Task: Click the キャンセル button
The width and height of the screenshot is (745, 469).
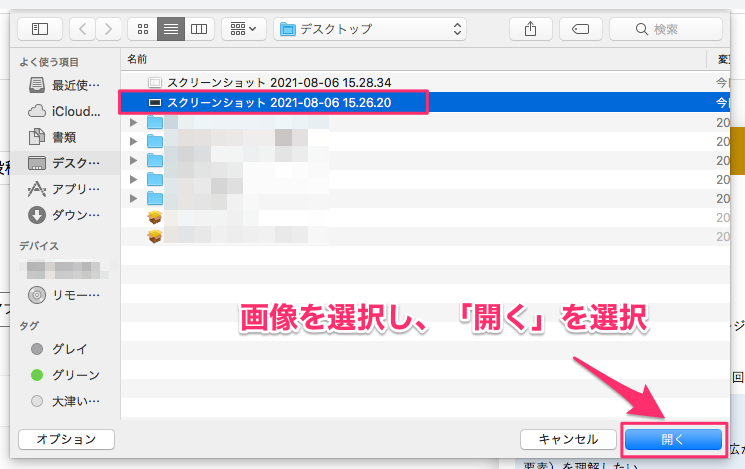Action: point(568,440)
